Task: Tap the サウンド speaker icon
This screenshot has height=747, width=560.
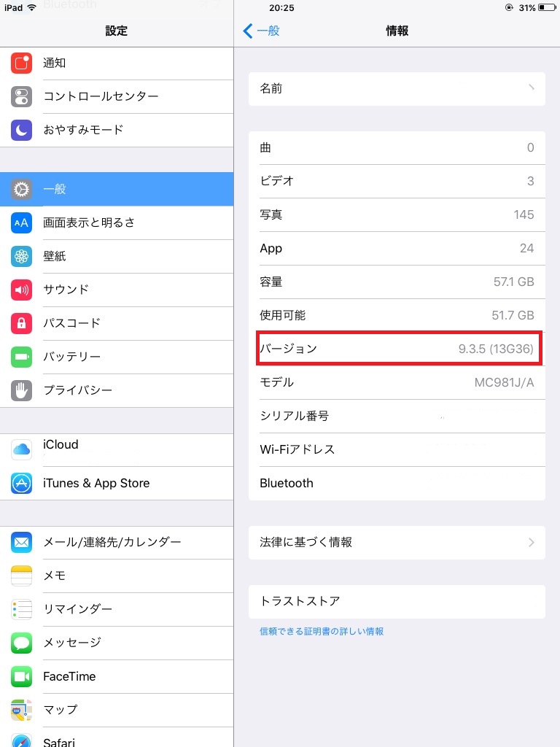Action: (21, 290)
